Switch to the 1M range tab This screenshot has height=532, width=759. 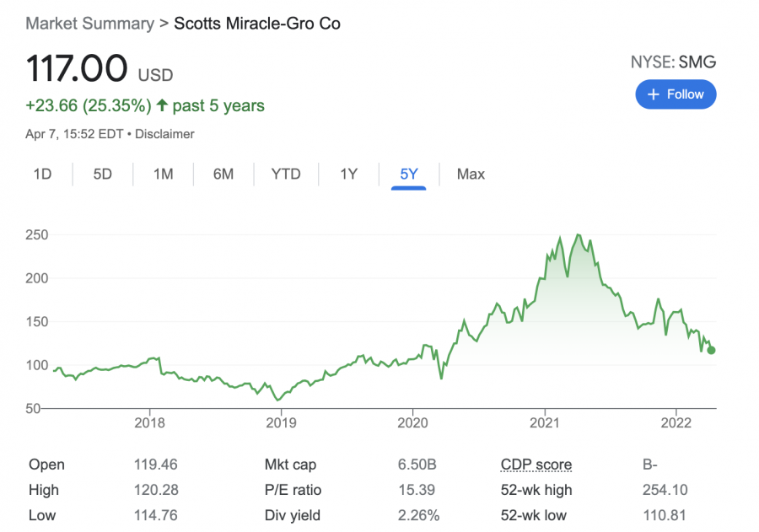[x=163, y=174]
